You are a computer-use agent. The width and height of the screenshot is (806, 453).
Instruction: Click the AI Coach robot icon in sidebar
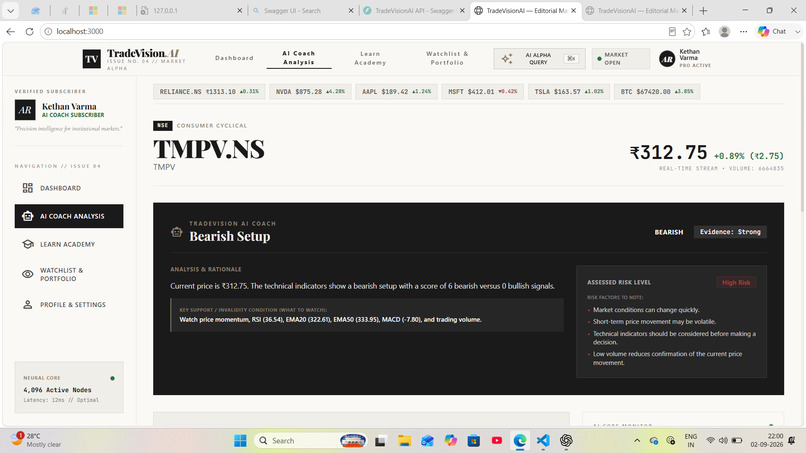point(28,216)
